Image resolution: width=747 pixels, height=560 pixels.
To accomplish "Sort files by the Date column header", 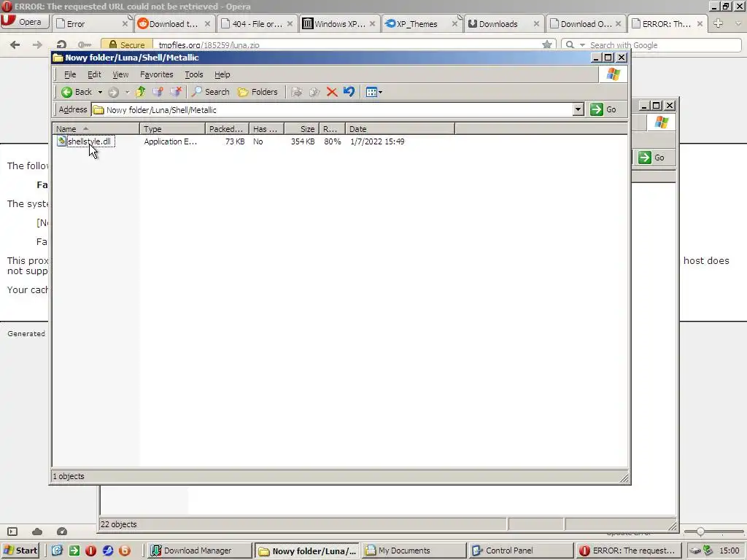I will [x=400, y=129].
